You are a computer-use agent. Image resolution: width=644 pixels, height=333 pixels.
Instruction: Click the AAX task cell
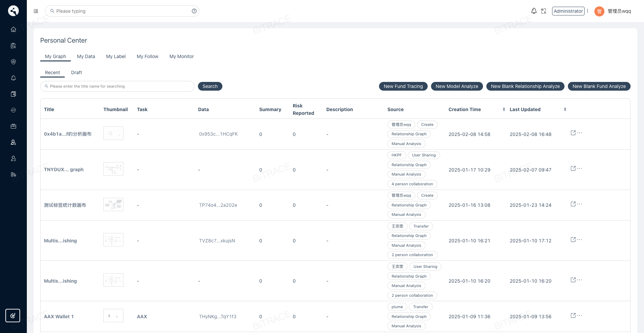pos(142,317)
